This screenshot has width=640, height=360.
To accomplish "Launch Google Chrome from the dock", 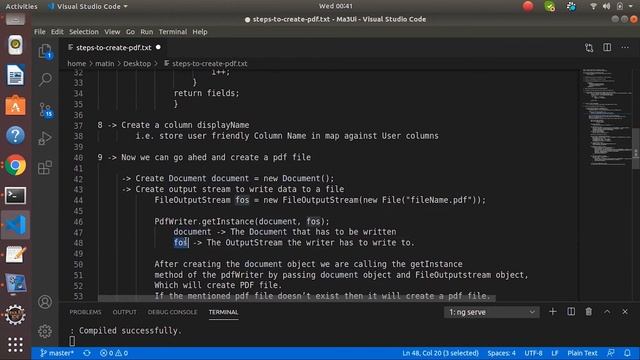I will [16, 165].
